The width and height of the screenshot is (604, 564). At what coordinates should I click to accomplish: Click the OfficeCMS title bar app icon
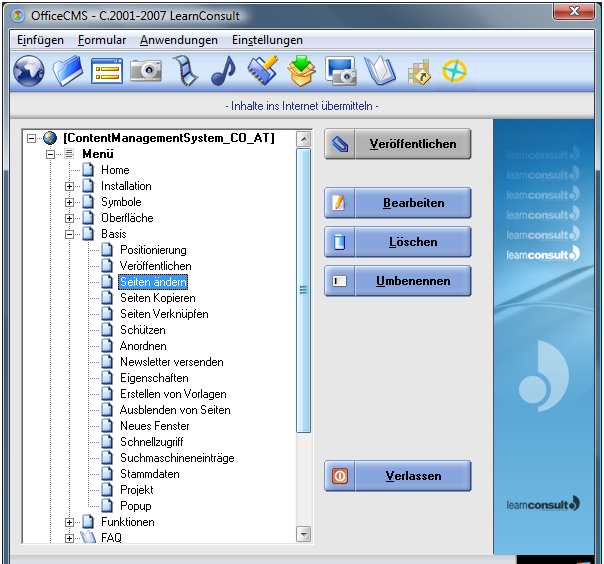(x=18, y=16)
